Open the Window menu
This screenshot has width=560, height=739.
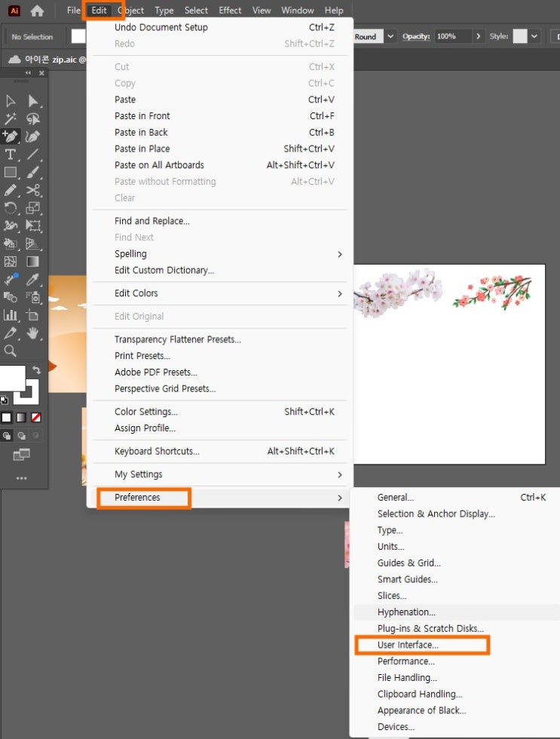[x=298, y=11]
